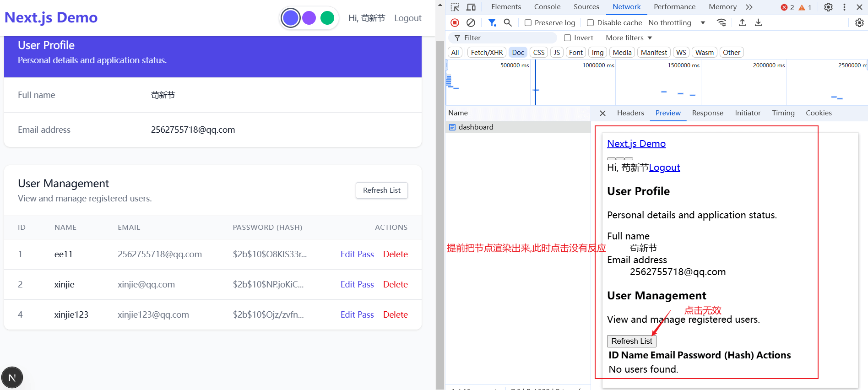868x390 pixels.
Task: Open DevTools settings gear
Action: point(828,7)
